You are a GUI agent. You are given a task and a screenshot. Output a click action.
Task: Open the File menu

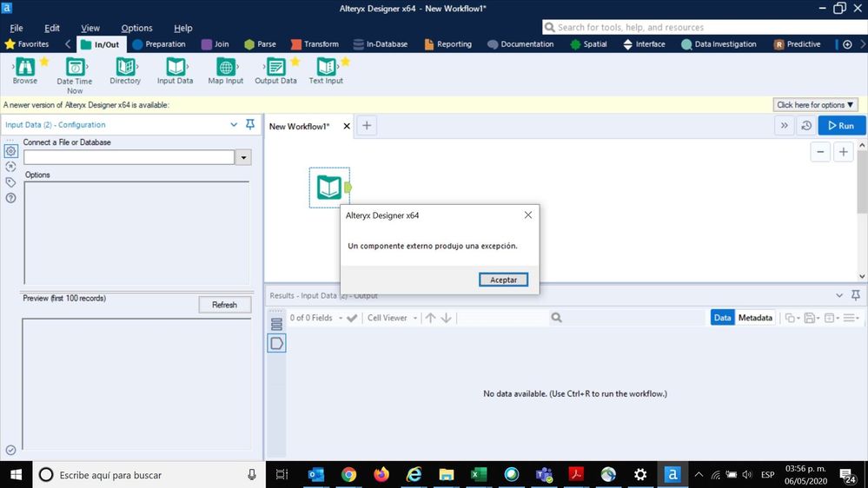[x=16, y=28]
